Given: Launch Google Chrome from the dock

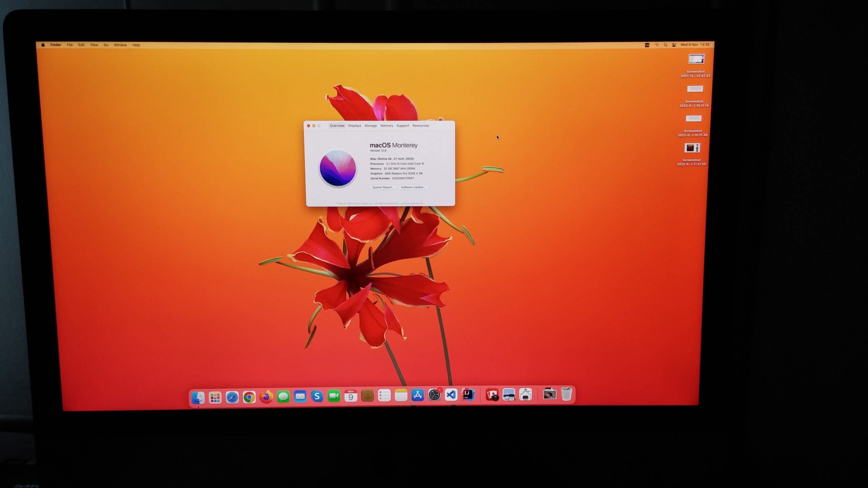Looking at the screenshot, I should tap(249, 397).
